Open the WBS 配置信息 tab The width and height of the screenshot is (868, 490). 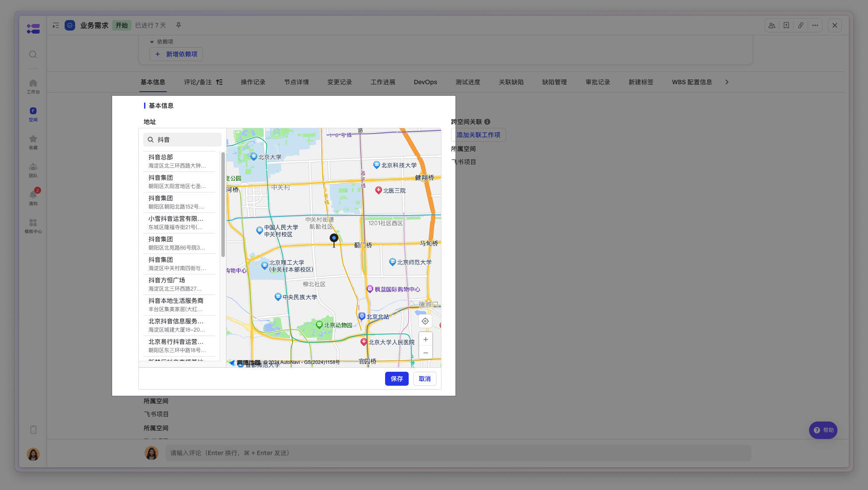pyautogui.click(x=692, y=82)
